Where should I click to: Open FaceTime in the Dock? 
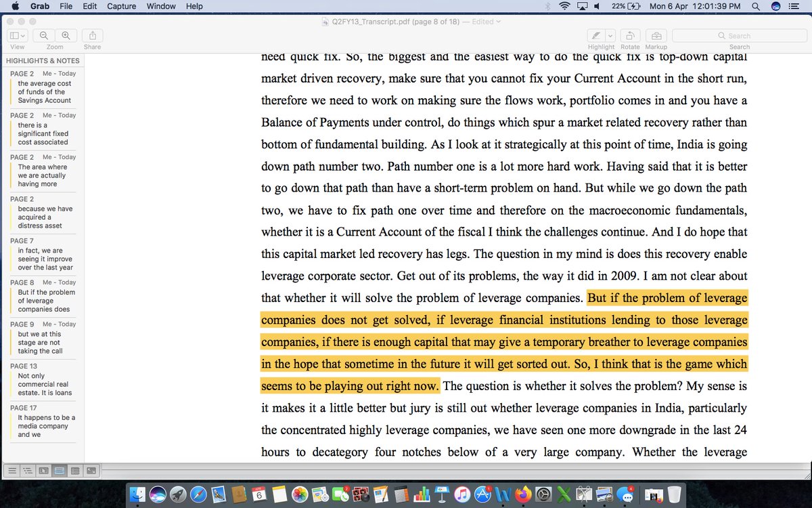point(340,494)
